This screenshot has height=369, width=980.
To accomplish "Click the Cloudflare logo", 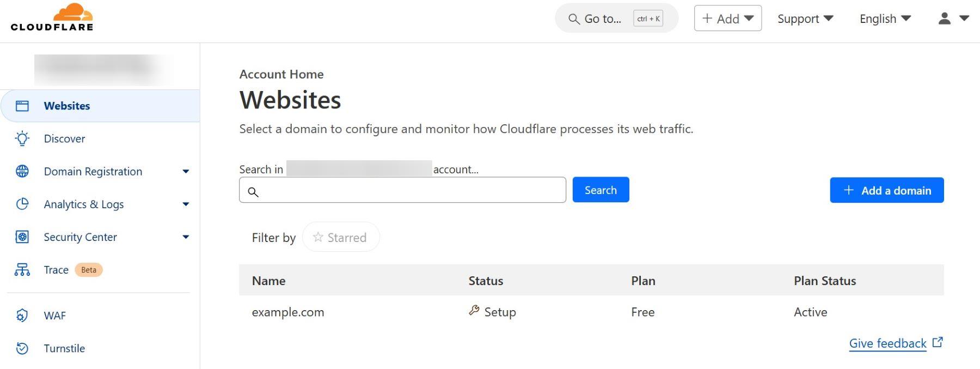I will [51, 17].
